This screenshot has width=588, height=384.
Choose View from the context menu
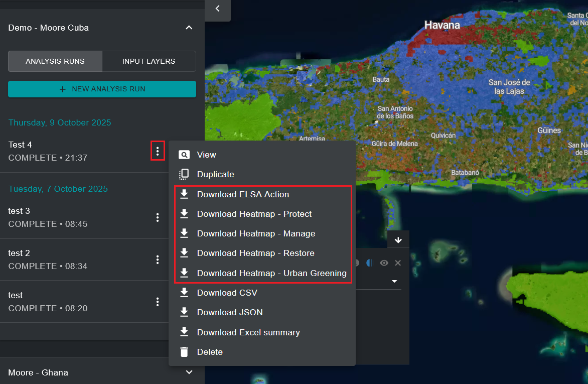(x=206, y=155)
